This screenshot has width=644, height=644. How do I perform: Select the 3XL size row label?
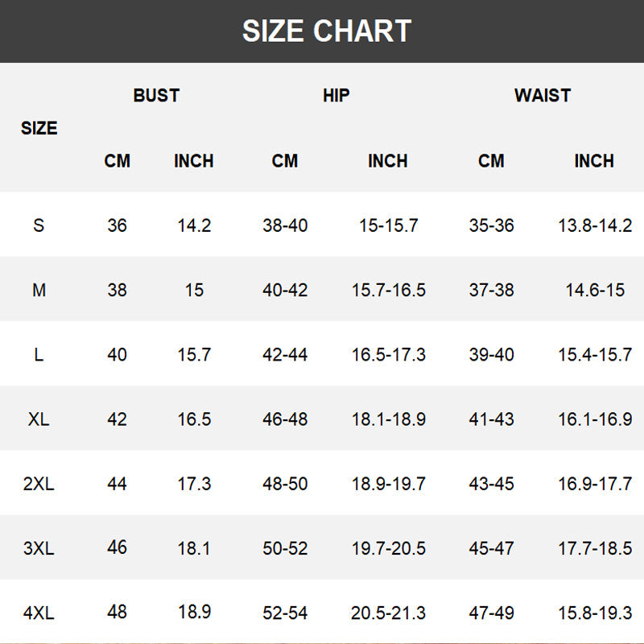(x=39, y=548)
